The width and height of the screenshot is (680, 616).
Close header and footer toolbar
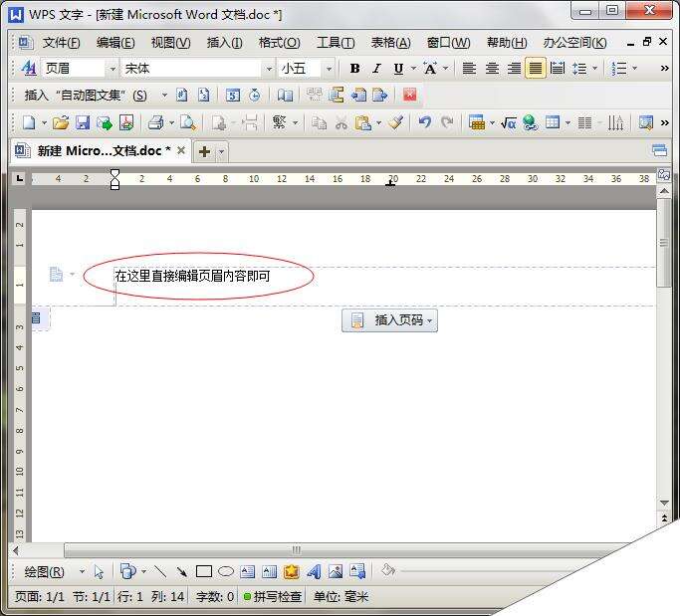pyautogui.click(x=410, y=95)
